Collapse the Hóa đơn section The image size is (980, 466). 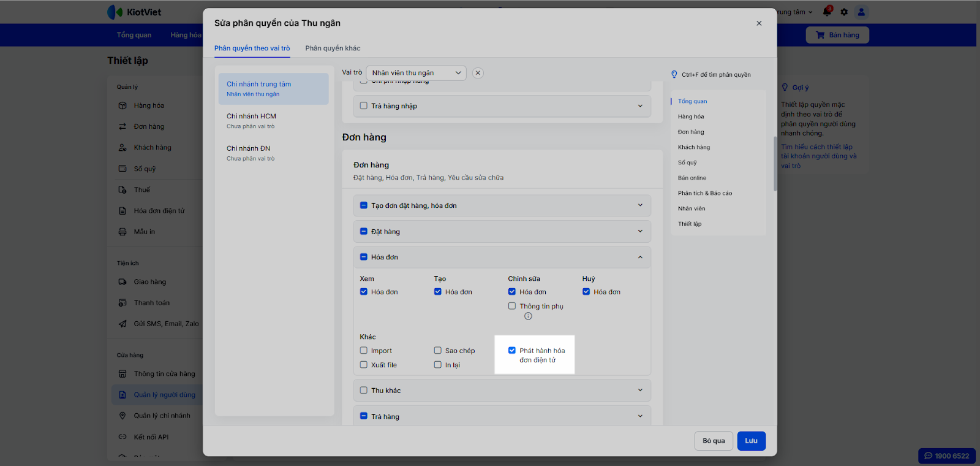pos(640,258)
